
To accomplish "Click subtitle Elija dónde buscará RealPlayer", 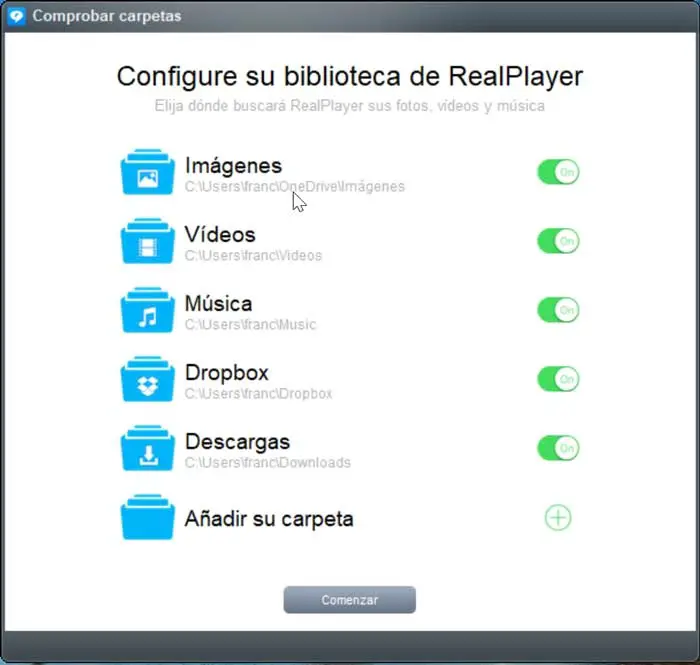I will click(x=350, y=106).
